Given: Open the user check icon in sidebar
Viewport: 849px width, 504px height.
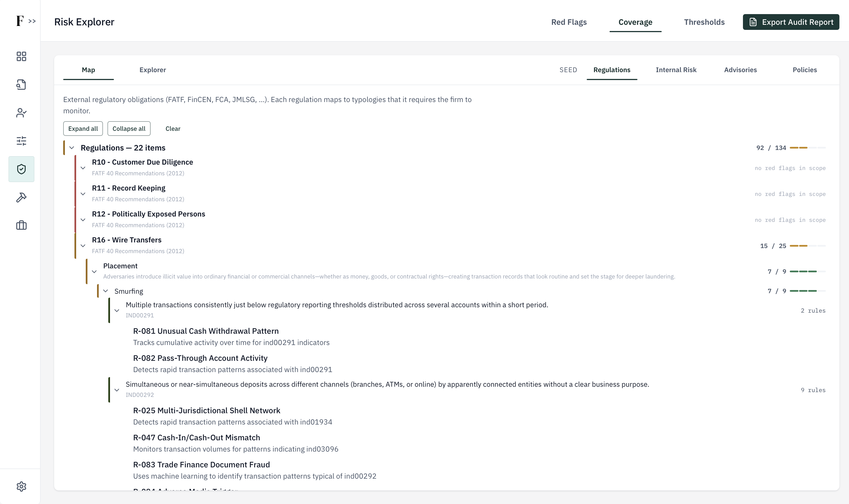Looking at the screenshot, I should (21, 113).
